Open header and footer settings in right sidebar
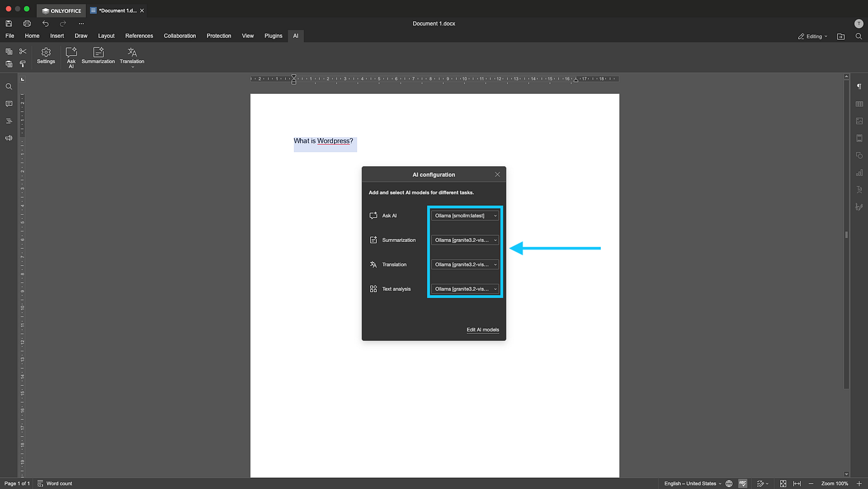Image resolution: width=868 pixels, height=489 pixels. (x=859, y=138)
